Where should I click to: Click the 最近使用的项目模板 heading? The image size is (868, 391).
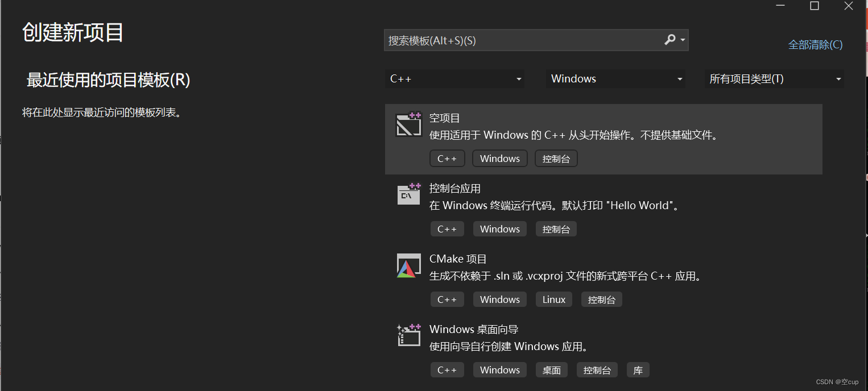coord(109,80)
